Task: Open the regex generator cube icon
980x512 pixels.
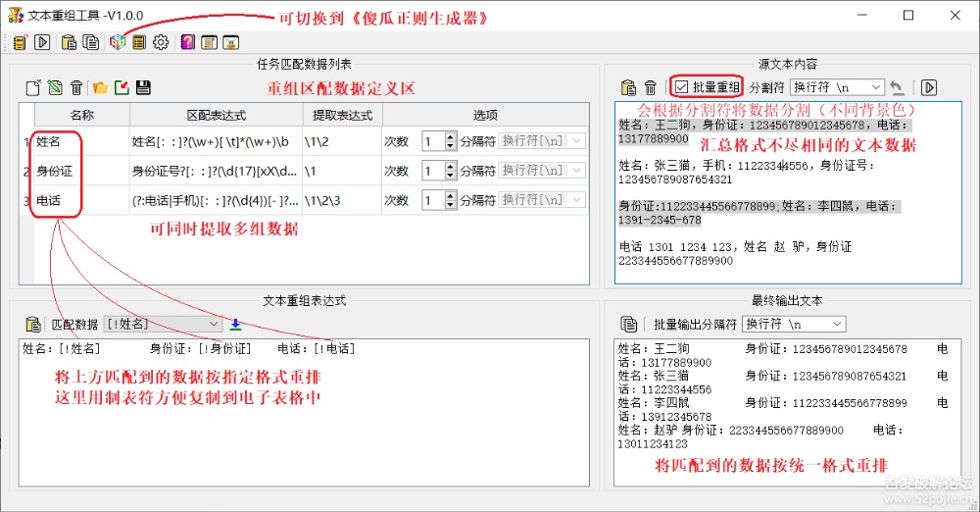Action: click(x=118, y=42)
